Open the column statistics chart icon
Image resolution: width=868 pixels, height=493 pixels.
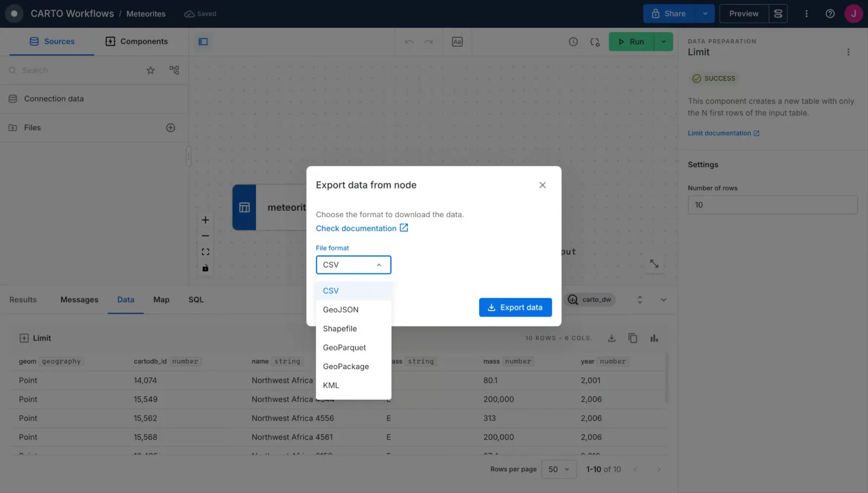654,338
